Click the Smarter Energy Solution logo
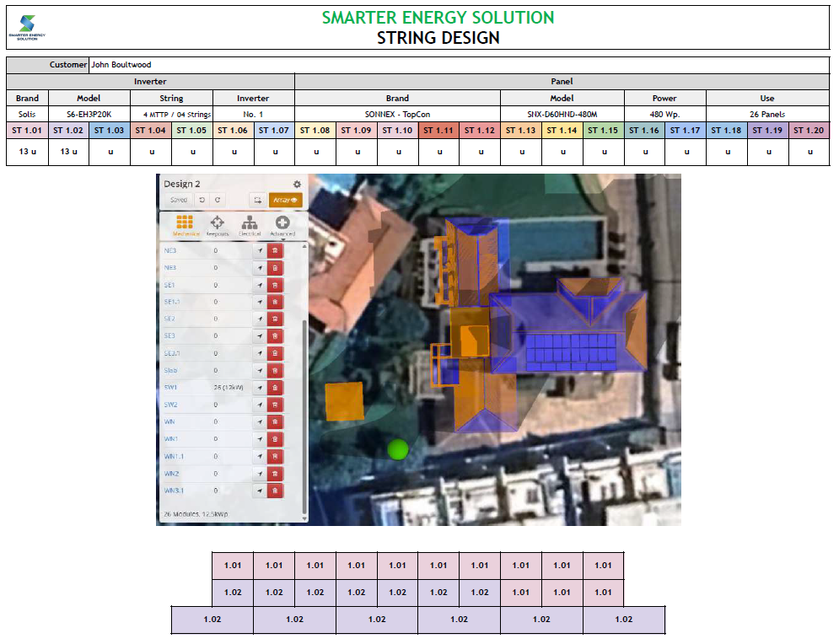The image size is (839, 644). [x=27, y=28]
